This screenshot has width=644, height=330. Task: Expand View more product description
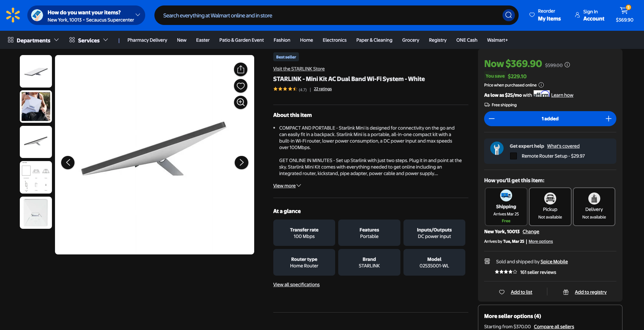pos(287,186)
